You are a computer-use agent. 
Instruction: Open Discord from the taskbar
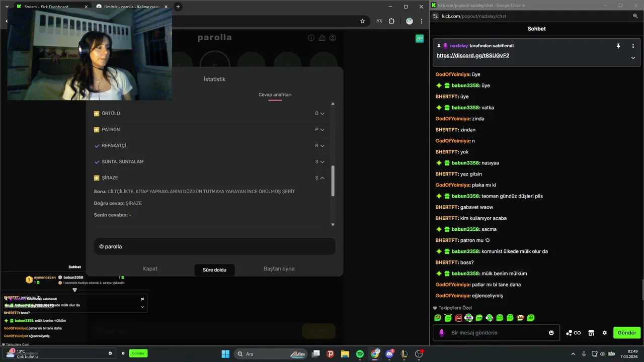(389, 354)
